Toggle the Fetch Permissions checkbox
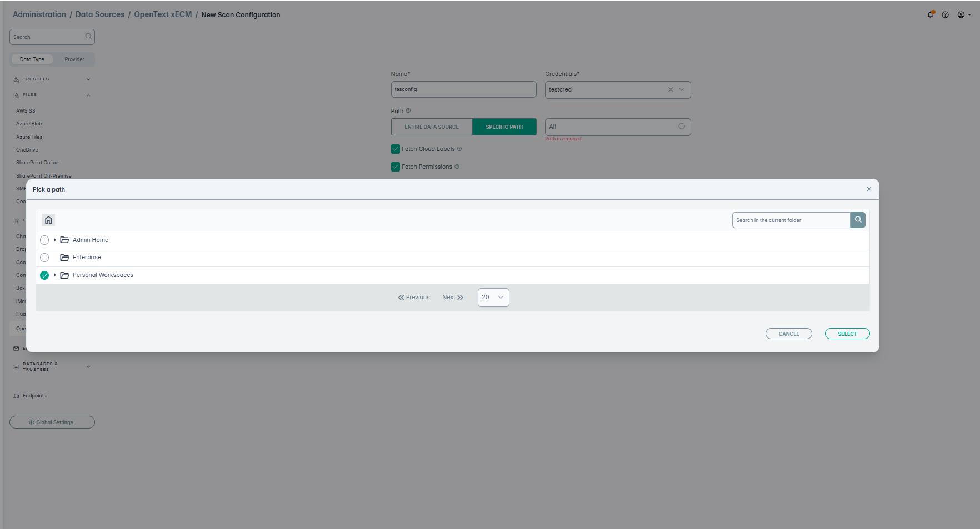980x529 pixels. (x=396, y=167)
